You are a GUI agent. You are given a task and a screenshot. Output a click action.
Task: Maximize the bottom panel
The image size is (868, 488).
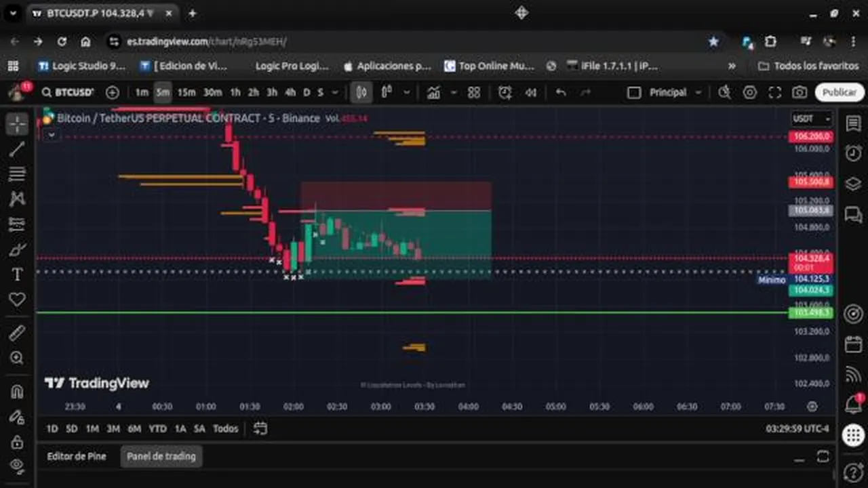pos(823,456)
